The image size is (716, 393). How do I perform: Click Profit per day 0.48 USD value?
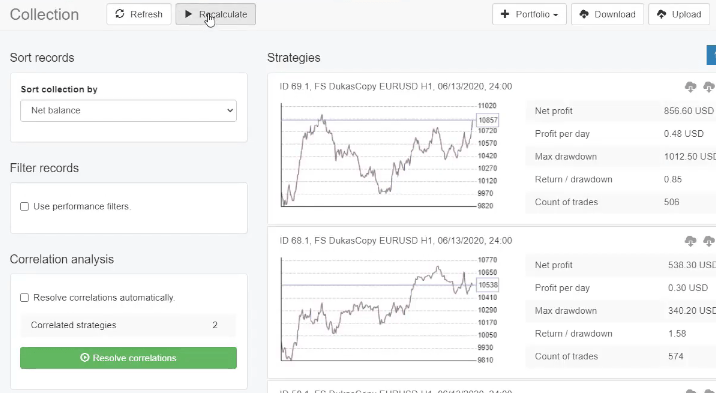(684, 134)
